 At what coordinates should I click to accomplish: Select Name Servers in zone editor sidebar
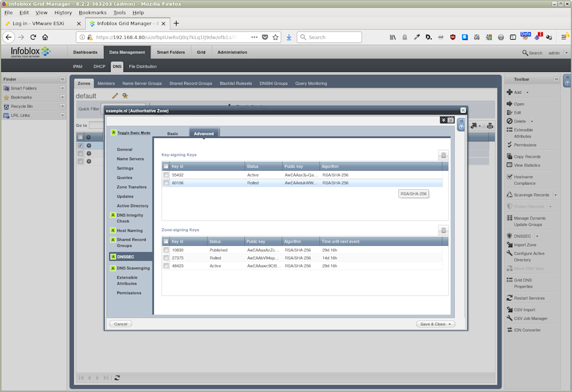(x=130, y=159)
